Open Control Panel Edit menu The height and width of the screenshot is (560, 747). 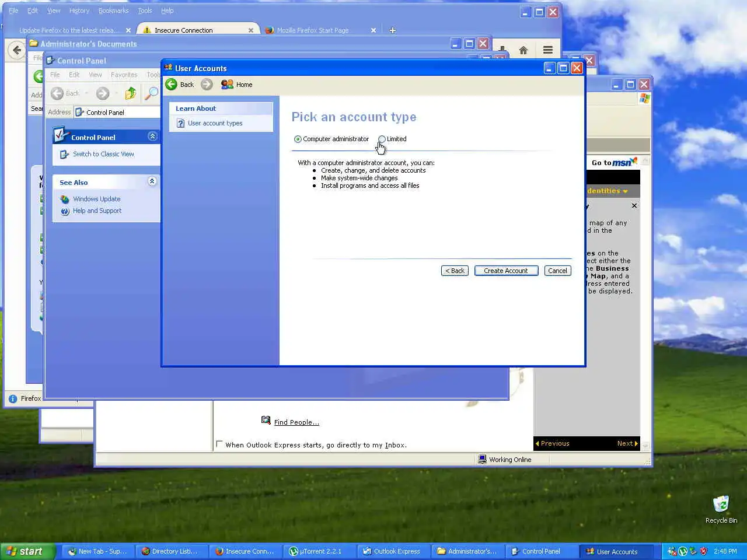point(74,75)
